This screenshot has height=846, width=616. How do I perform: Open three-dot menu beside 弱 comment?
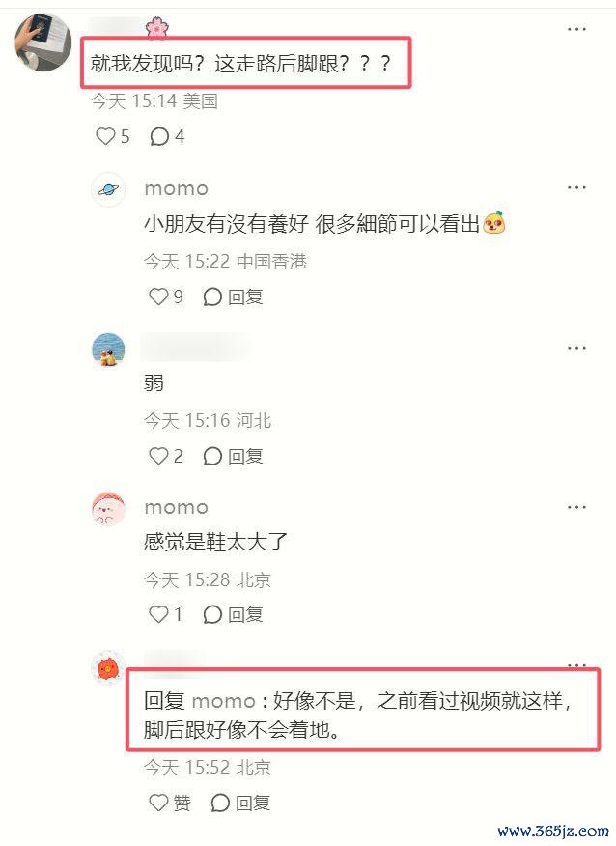point(576,348)
